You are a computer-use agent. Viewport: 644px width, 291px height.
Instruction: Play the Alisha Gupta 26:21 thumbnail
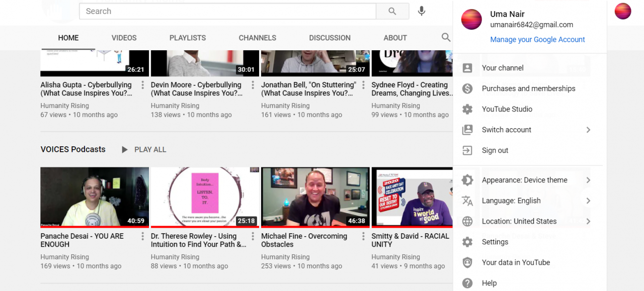coord(95,63)
